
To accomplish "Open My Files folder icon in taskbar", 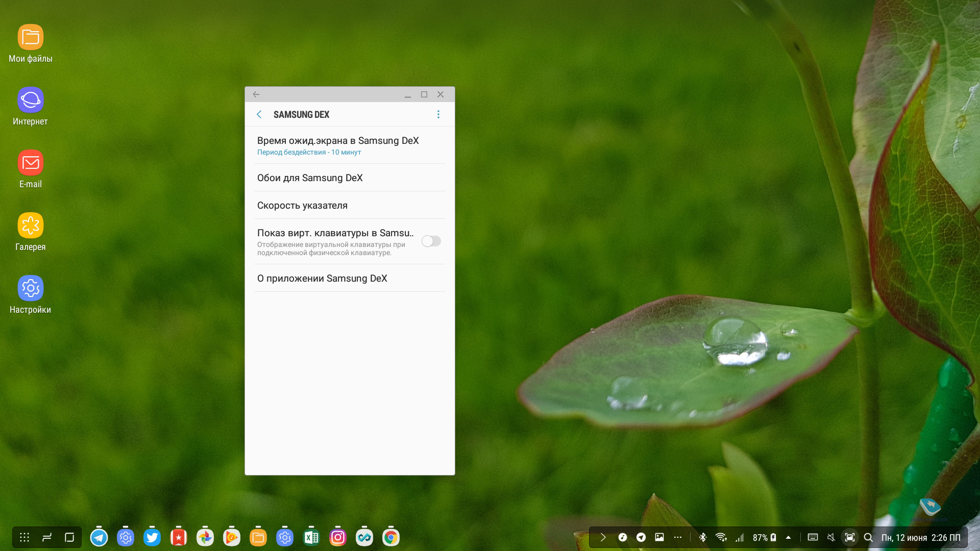I will click(x=258, y=537).
